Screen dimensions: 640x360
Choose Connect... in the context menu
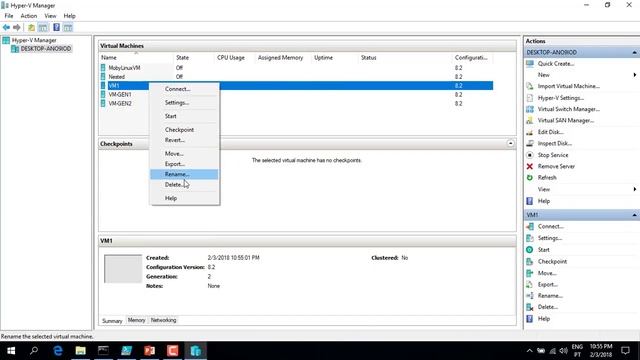coord(184,89)
